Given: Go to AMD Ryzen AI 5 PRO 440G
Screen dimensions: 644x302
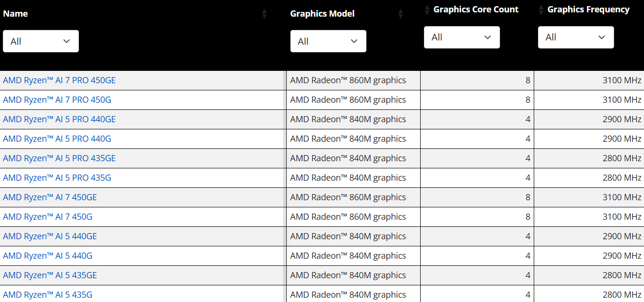Looking at the screenshot, I should tap(57, 139).
